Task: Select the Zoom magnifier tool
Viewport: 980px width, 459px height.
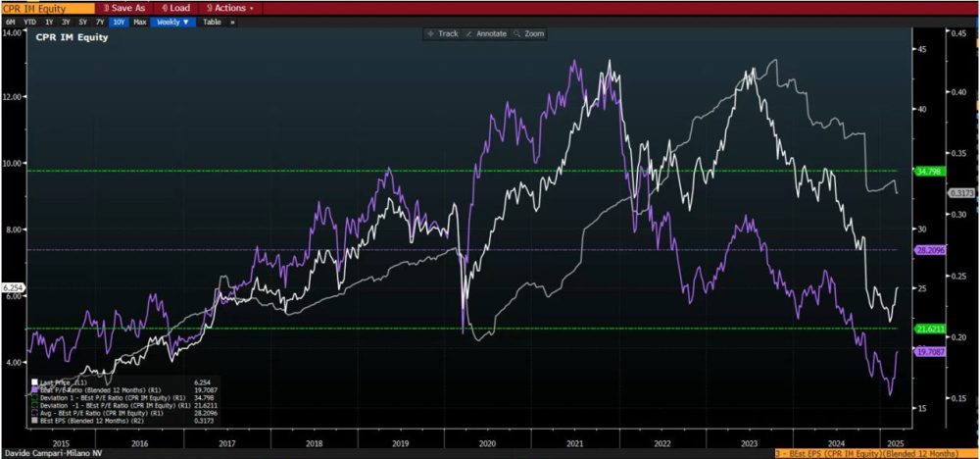Action: point(529,33)
